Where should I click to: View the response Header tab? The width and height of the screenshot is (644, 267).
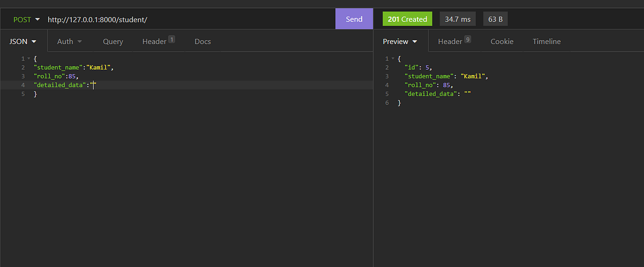tap(454, 41)
